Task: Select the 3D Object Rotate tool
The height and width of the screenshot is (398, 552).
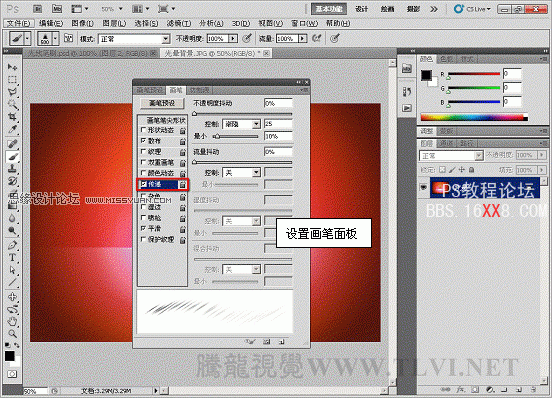Action: 12,297
